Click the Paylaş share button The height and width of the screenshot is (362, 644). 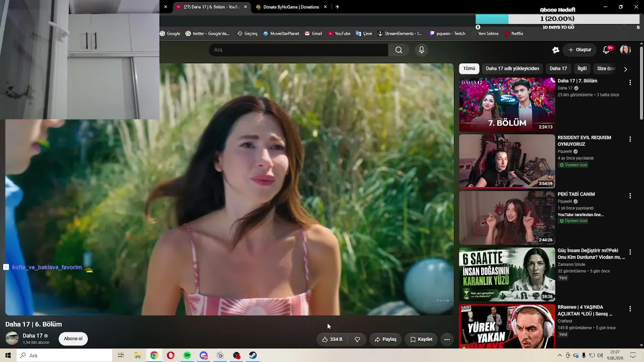[x=385, y=339]
